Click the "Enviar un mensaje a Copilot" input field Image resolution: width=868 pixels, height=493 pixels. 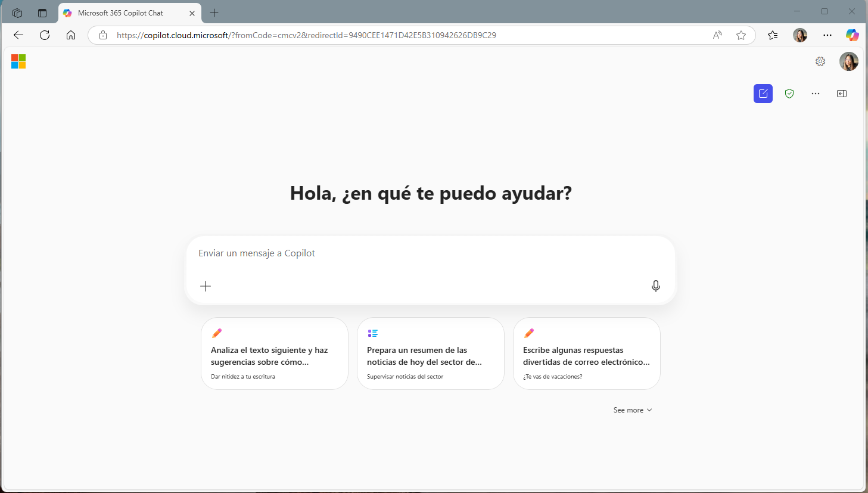point(429,253)
